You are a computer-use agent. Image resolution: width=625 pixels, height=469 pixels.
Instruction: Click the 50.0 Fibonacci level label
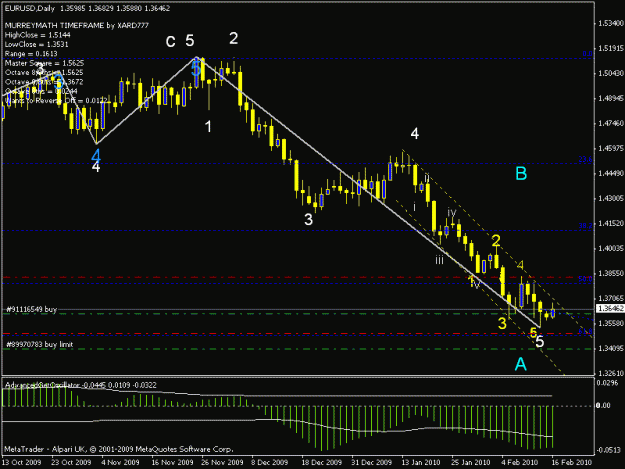click(585, 279)
